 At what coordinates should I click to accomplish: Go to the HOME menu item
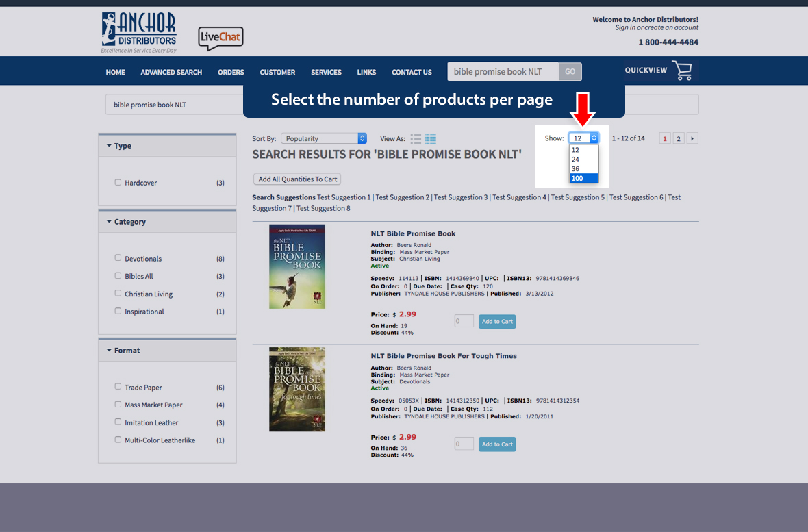click(x=116, y=72)
